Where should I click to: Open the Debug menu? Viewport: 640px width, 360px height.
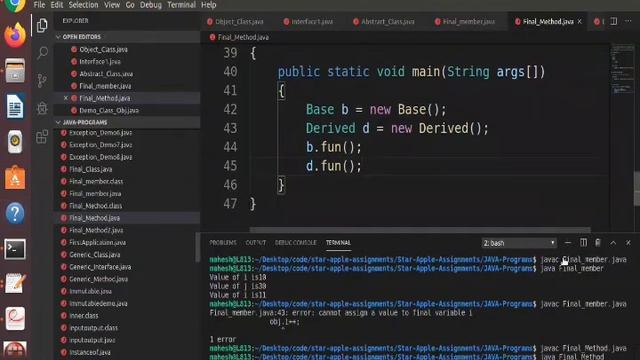pyautogui.click(x=151, y=5)
